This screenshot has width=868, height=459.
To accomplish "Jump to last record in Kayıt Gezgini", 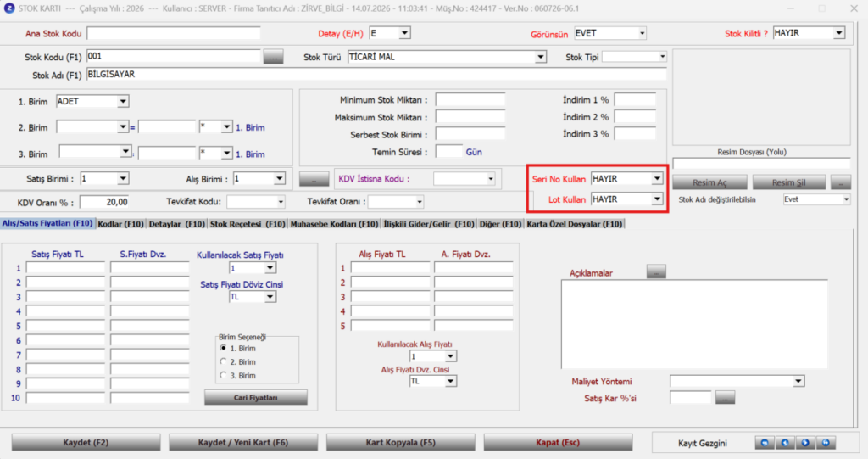I will (826, 443).
